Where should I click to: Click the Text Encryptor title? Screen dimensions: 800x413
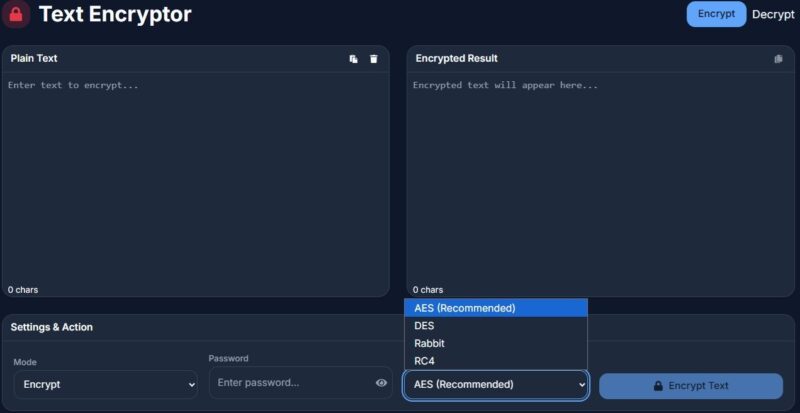point(115,15)
